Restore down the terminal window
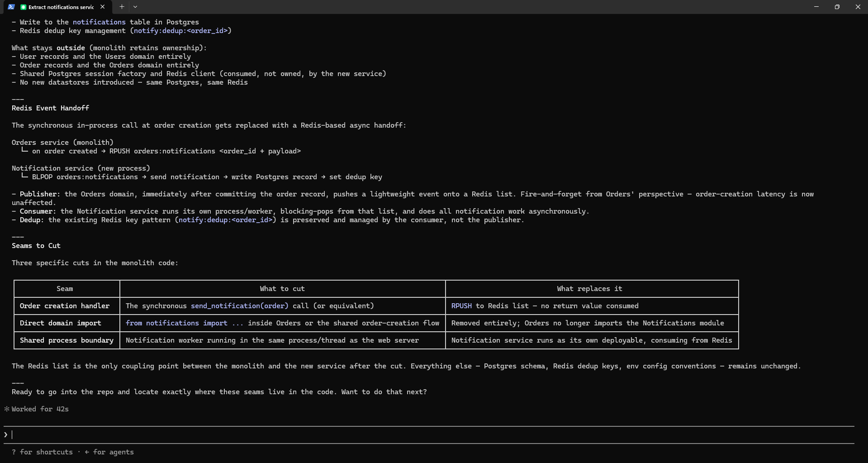The height and width of the screenshot is (463, 868). [837, 7]
